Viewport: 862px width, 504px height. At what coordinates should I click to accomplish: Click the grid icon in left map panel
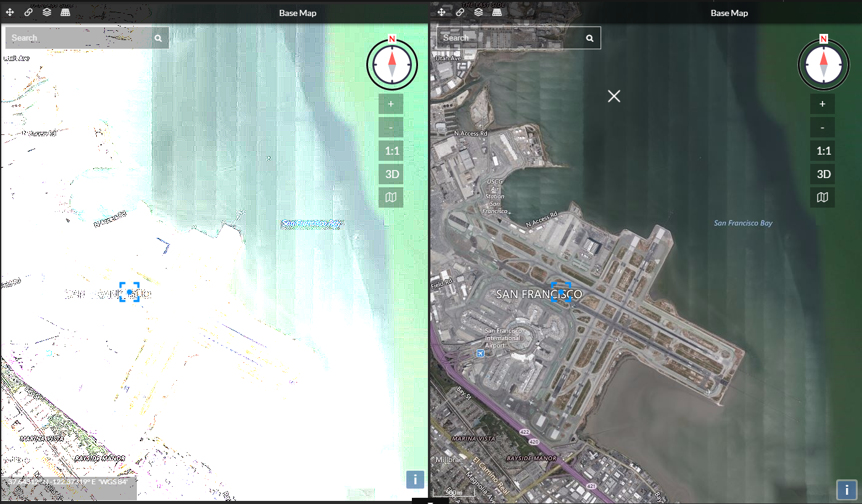65,12
